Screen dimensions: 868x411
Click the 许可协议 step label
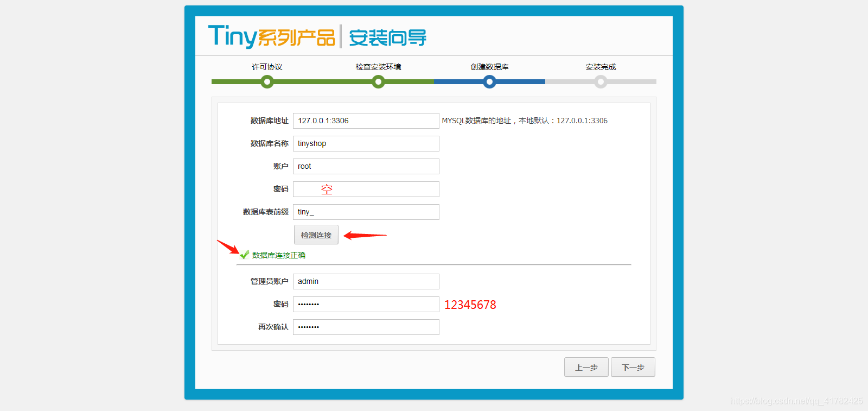click(267, 67)
